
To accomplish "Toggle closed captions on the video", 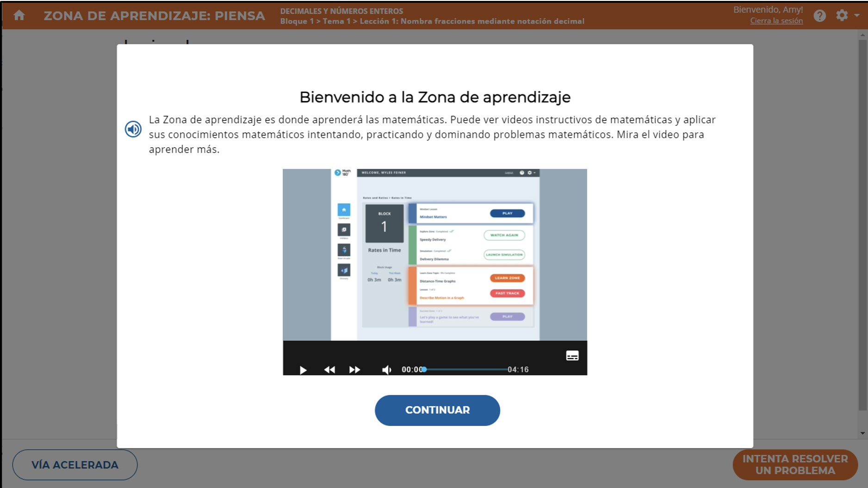I will [572, 356].
